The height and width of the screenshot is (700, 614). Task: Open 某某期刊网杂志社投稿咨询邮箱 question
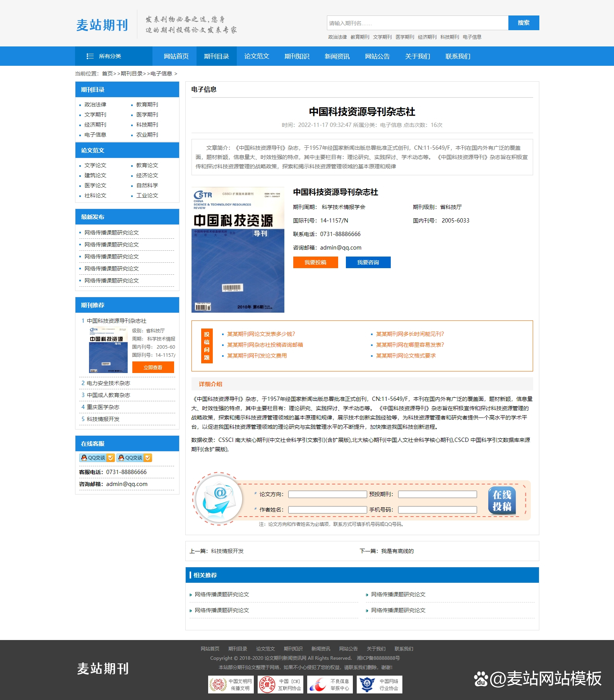[265, 345]
